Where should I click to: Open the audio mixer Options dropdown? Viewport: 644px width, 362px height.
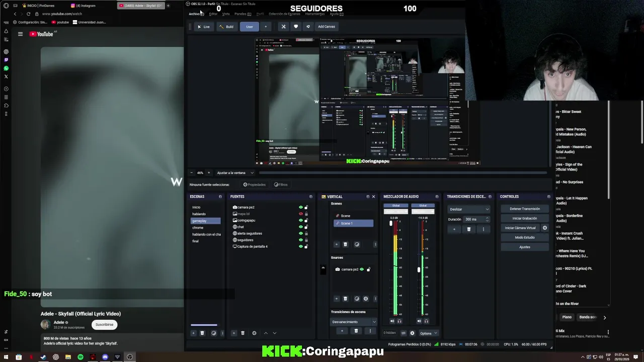click(428, 333)
